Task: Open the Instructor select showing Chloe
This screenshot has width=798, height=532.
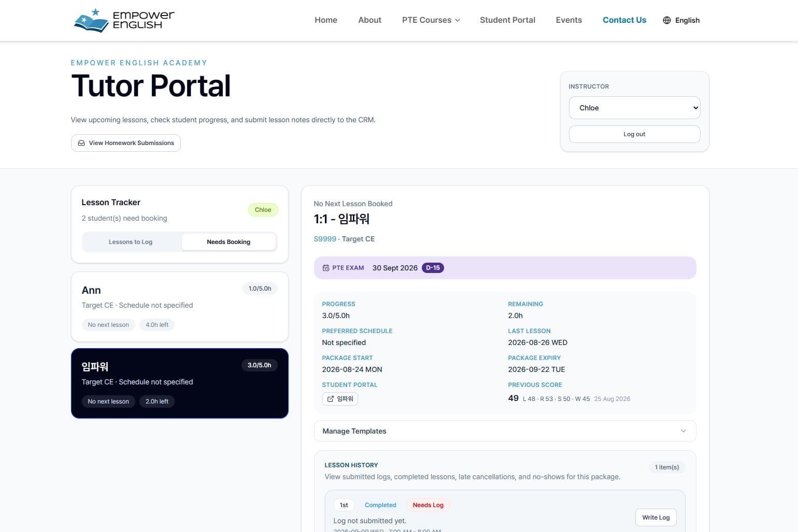Action: pos(634,108)
